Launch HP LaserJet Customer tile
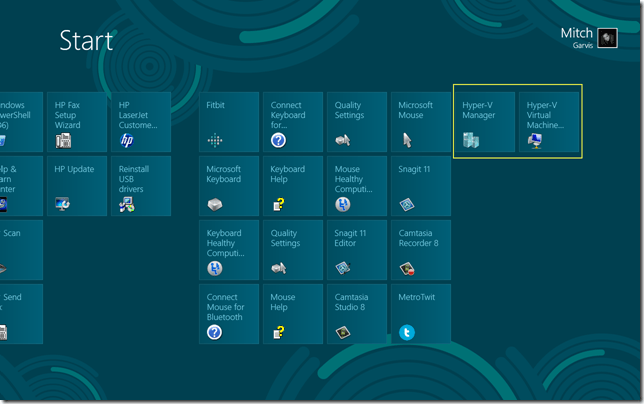 point(141,122)
